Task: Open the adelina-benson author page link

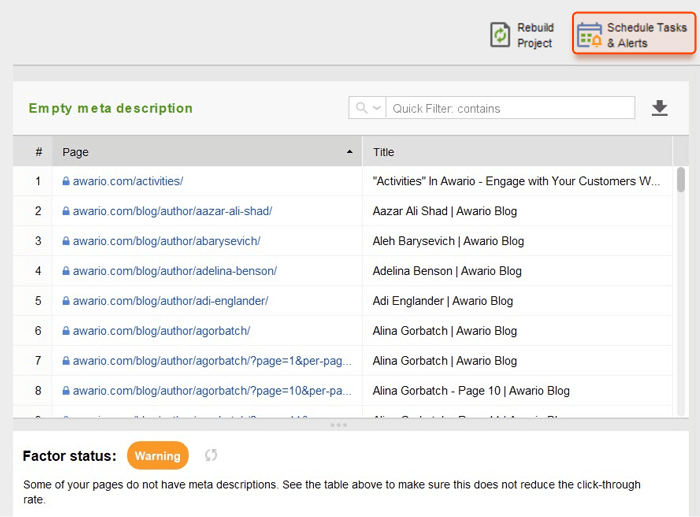Action: tap(175, 271)
